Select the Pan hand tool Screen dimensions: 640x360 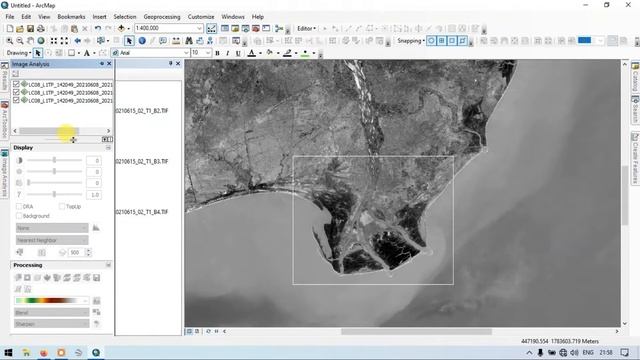pyautogui.click(x=30, y=41)
